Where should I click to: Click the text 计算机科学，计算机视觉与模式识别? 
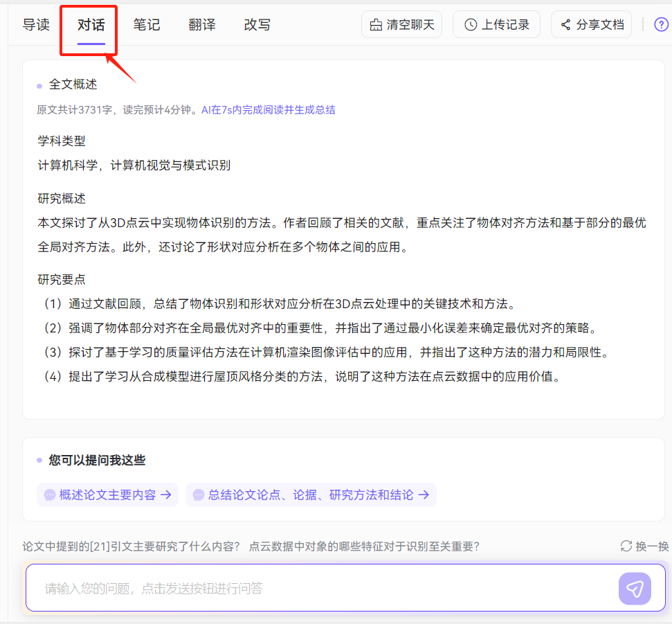click(x=134, y=165)
